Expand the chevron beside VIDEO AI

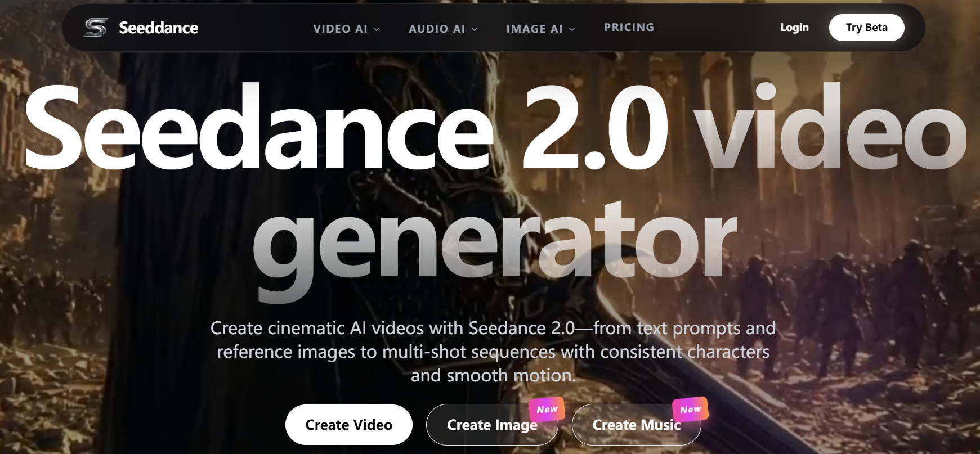click(x=377, y=29)
